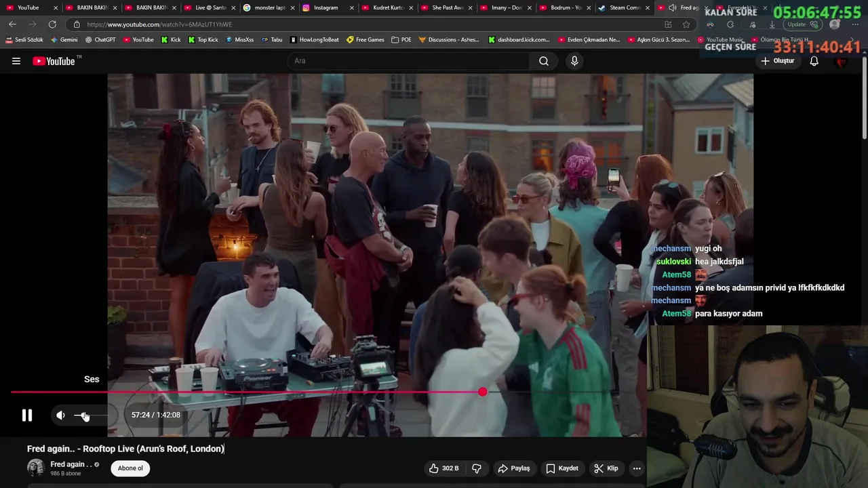The width and height of the screenshot is (868, 488).
Task: Subscribe using the Abone ol button
Action: (x=130, y=468)
